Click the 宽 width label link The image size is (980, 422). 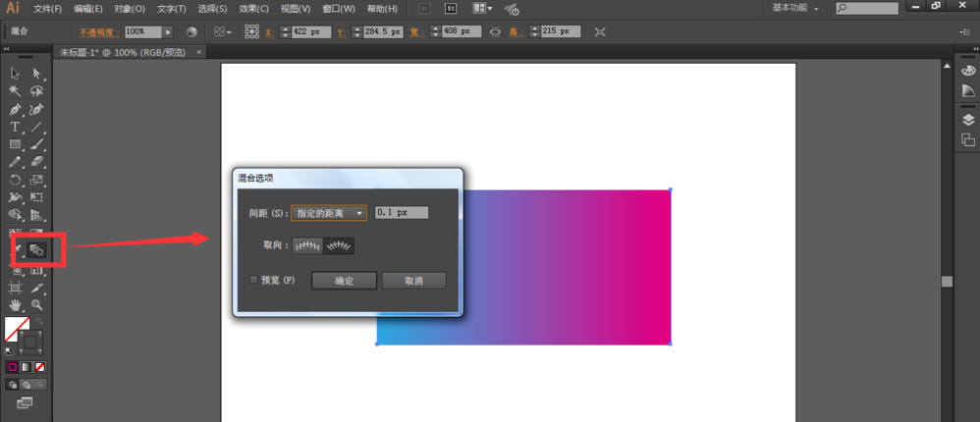(415, 31)
